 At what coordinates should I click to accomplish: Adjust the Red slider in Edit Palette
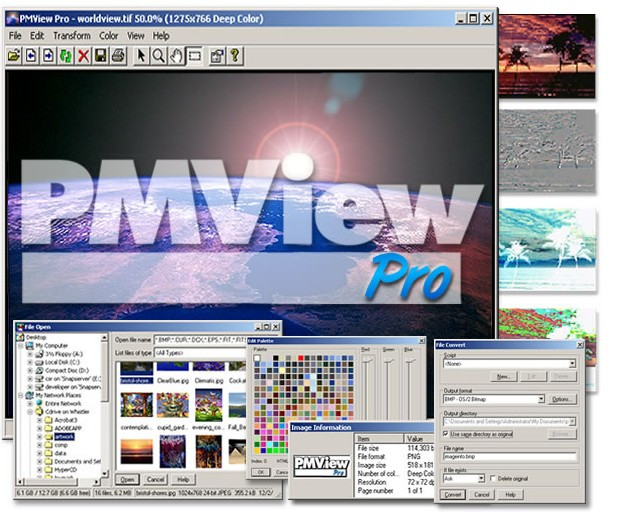(x=367, y=361)
